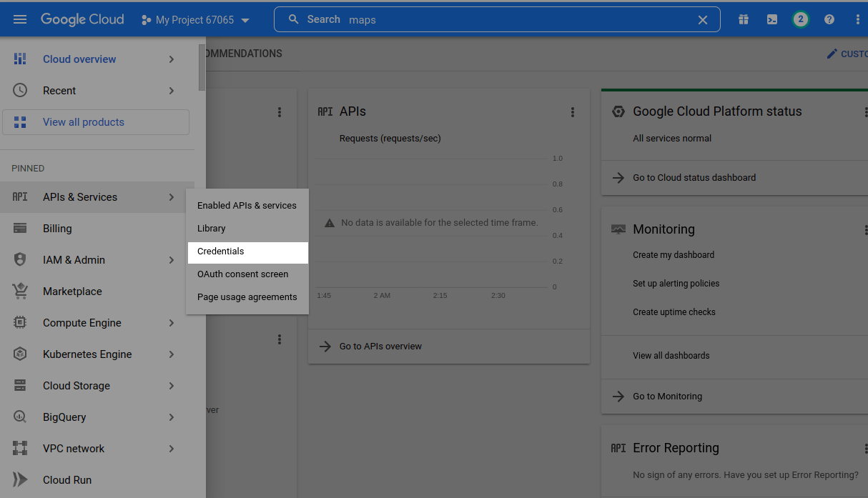Open notifications badge showing 2
868x498 pixels.
(x=801, y=19)
